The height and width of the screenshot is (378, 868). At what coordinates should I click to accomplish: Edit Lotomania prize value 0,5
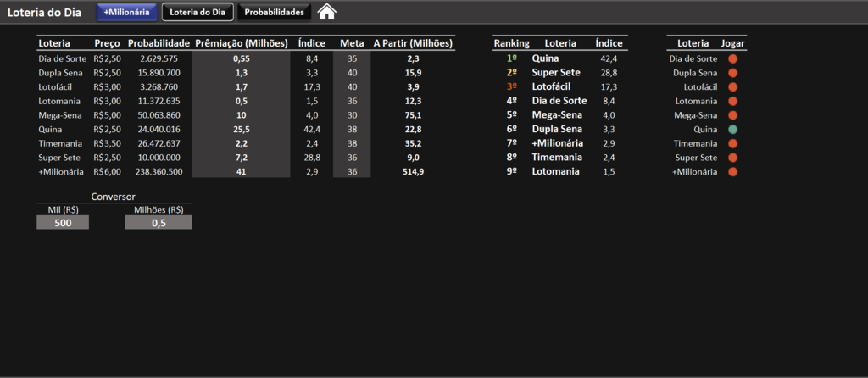click(241, 101)
